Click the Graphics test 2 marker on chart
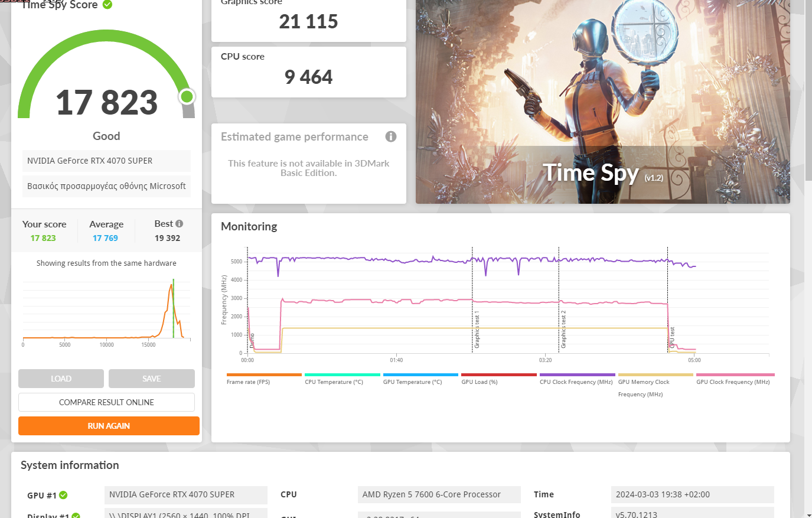The width and height of the screenshot is (812, 518). tap(563, 330)
